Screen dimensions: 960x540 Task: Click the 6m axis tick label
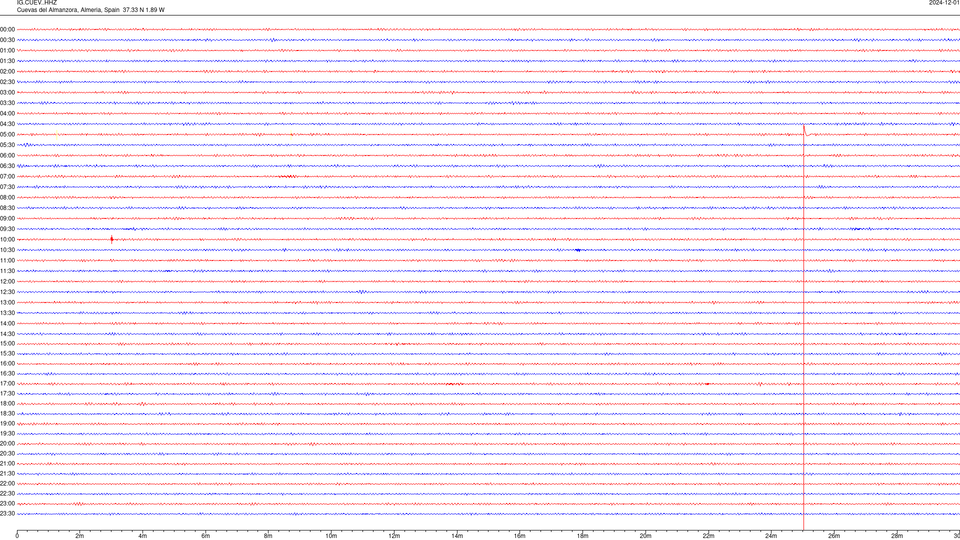point(206,536)
